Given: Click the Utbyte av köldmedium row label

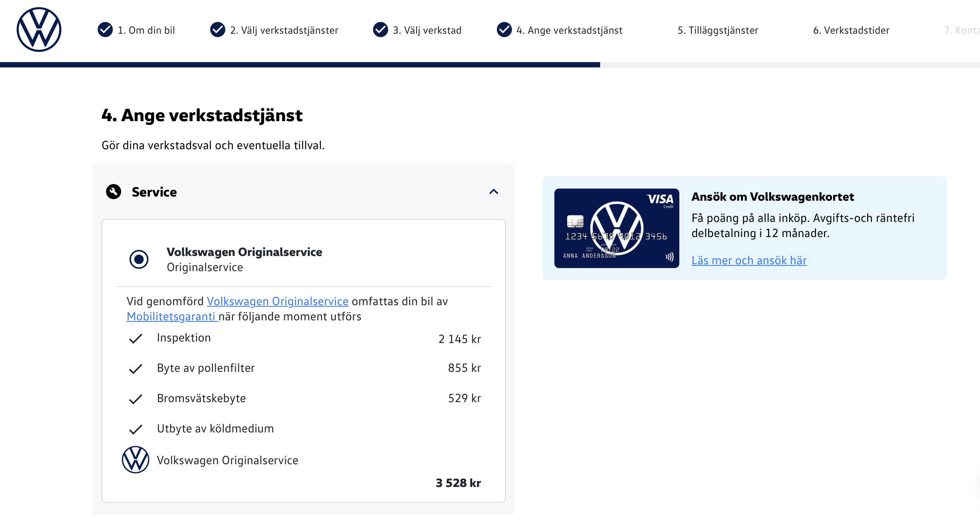Looking at the screenshot, I should tap(215, 429).
